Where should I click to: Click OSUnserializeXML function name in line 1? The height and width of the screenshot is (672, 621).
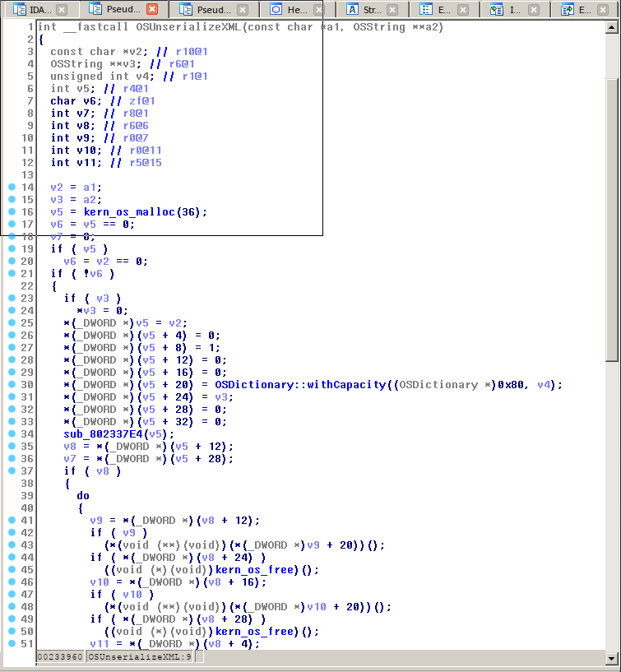188,27
